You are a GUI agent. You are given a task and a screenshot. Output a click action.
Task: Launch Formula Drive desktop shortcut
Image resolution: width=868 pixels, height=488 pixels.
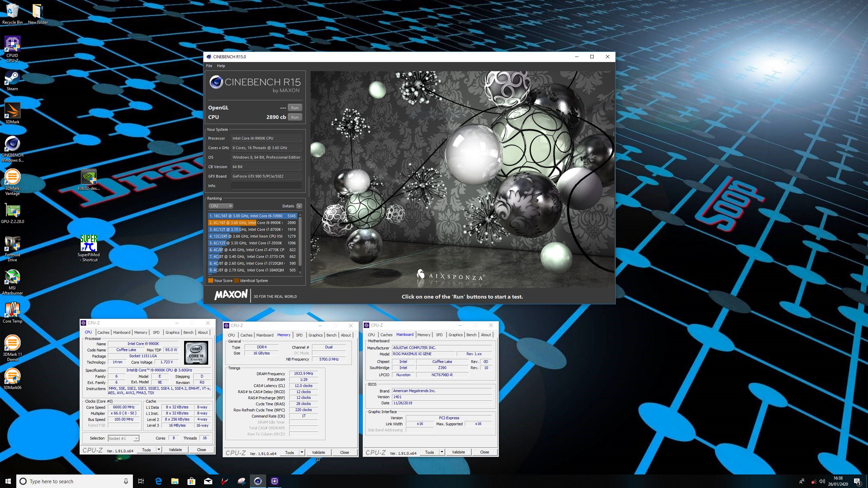click(12, 249)
